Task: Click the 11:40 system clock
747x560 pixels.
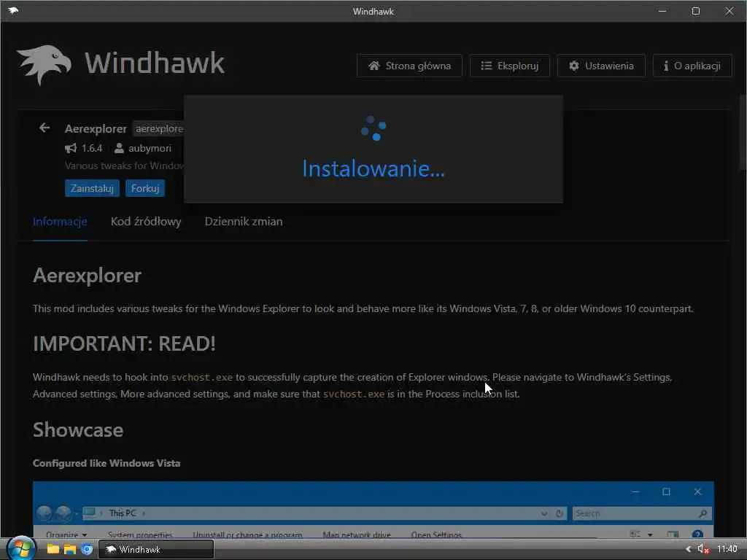Action: 727,549
